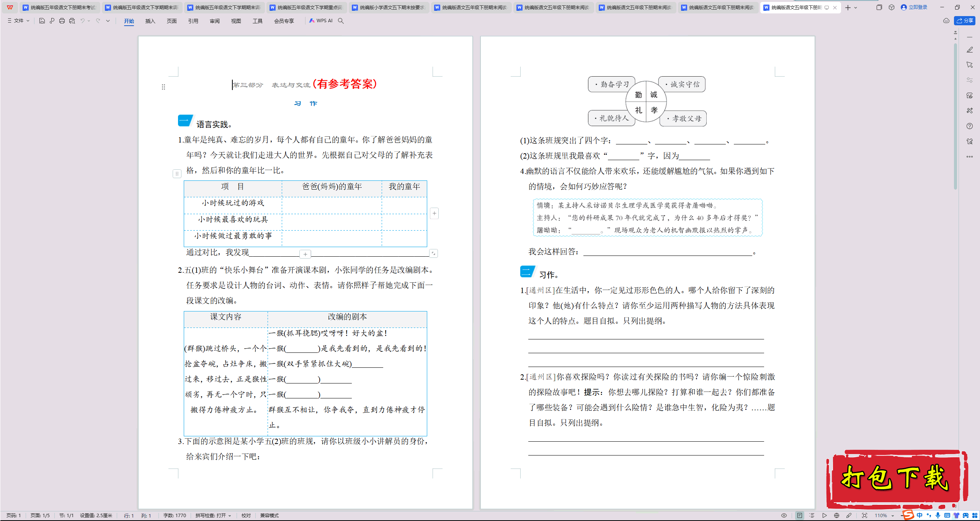Open new tab options dropdown arrow
The width and height of the screenshot is (980, 521).
[856, 7]
